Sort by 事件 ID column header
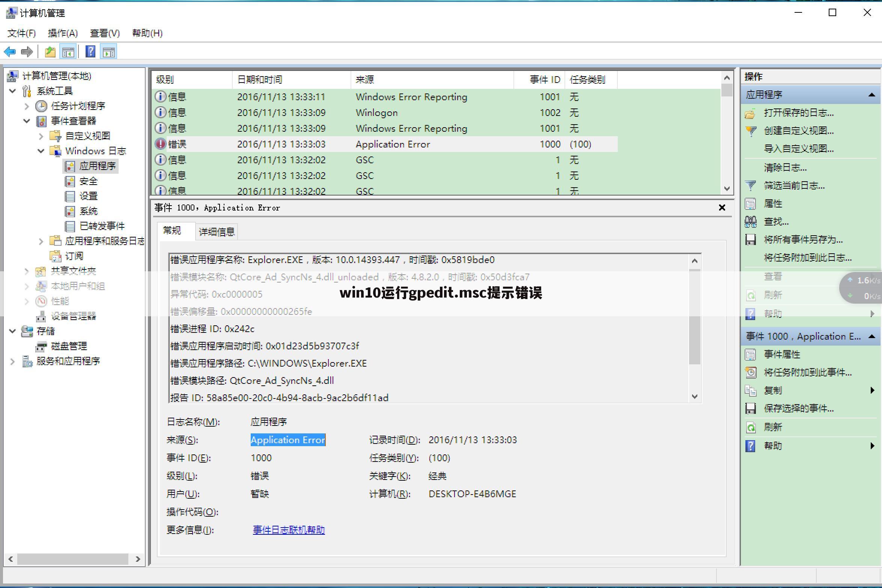Image resolution: width=882 pixels, height=588 pixels. pyautogui.click(x=539, y=80)
